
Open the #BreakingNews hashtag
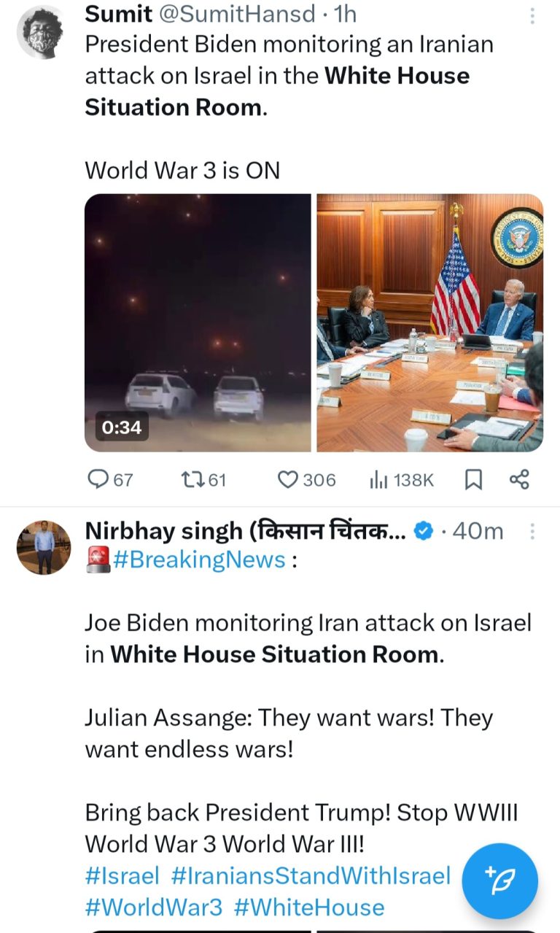(x=198, y=560)
